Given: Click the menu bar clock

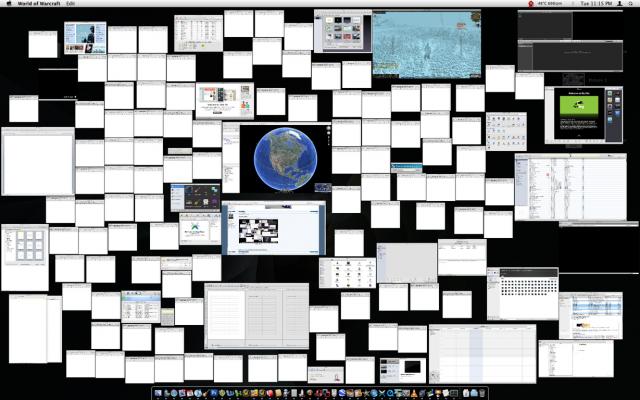Looking at the screenshot, I should point(596,3).
